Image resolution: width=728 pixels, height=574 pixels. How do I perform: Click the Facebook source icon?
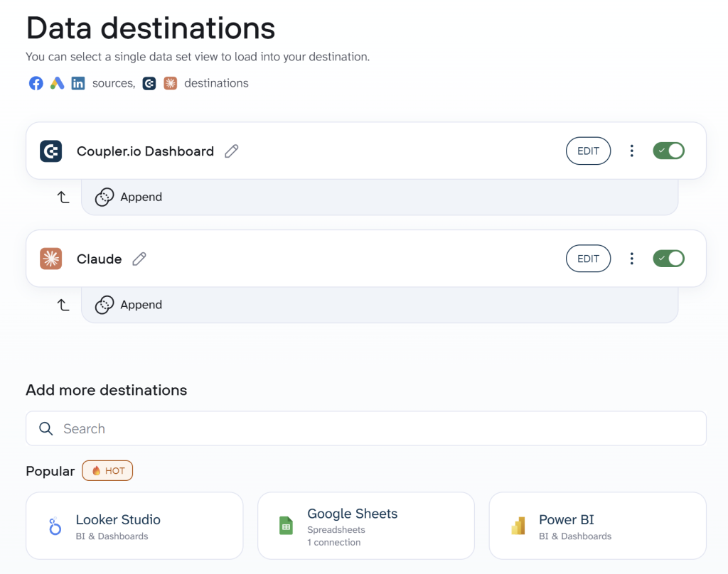click(x=36, y=84)
